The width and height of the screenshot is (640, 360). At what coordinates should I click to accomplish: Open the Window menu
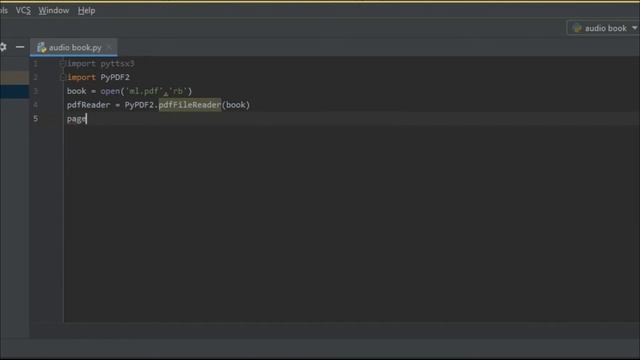coord(54,11)
